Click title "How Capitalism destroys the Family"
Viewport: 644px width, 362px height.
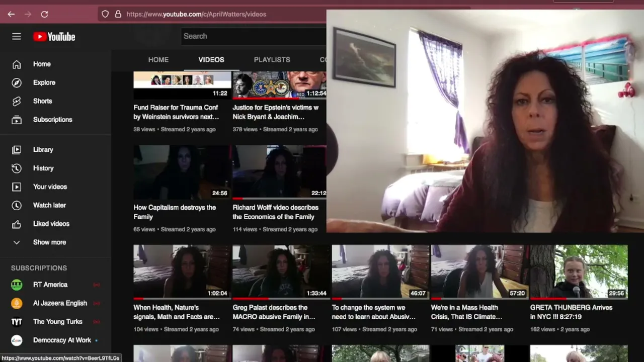click(175, 212)
